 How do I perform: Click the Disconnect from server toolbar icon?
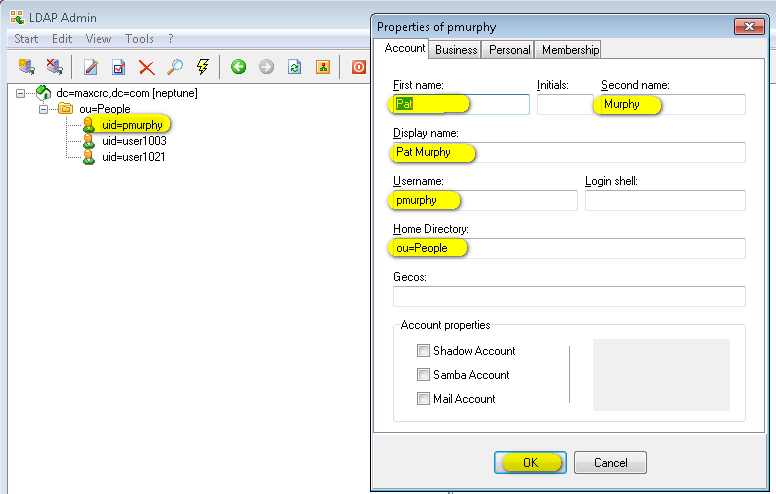(54, 66)
